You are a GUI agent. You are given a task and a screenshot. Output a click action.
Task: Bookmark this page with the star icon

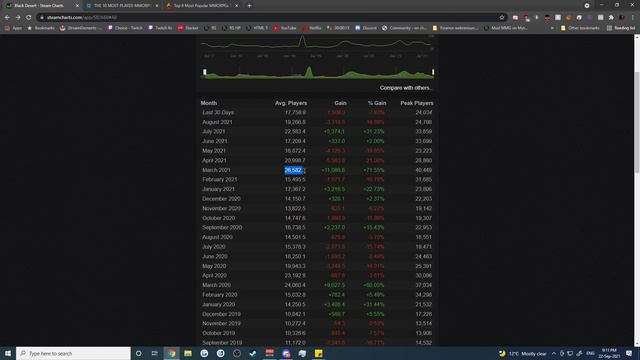502,18
